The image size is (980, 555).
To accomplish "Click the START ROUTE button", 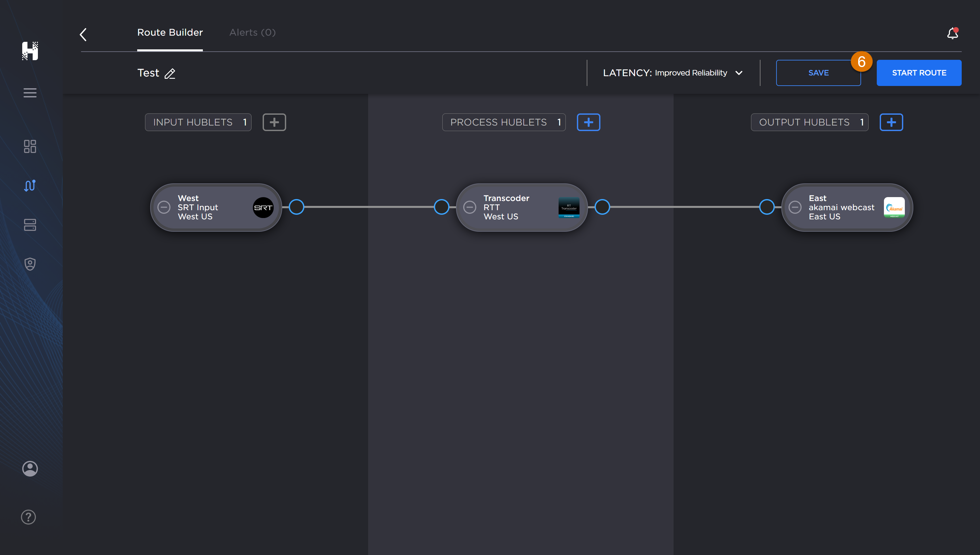I will [x=919, y=73].
